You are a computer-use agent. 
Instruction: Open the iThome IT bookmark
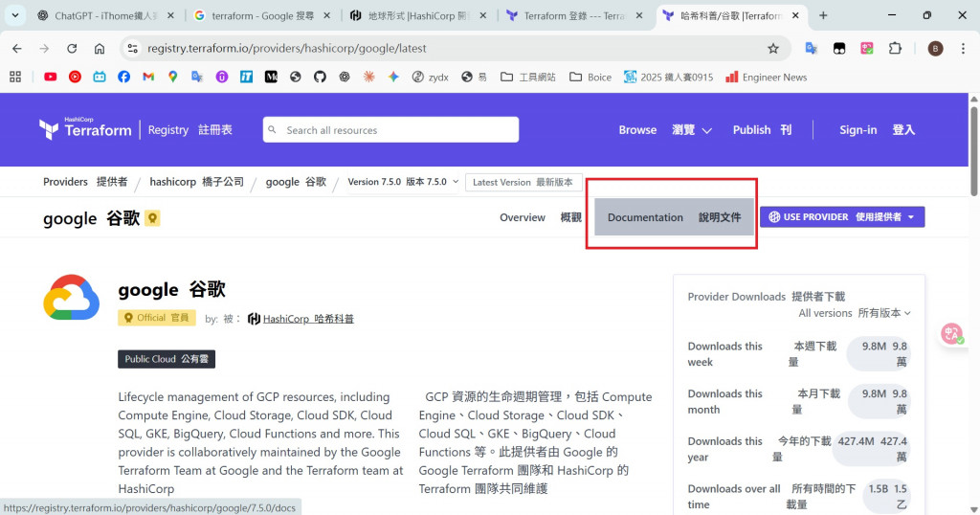pos(246,77)
